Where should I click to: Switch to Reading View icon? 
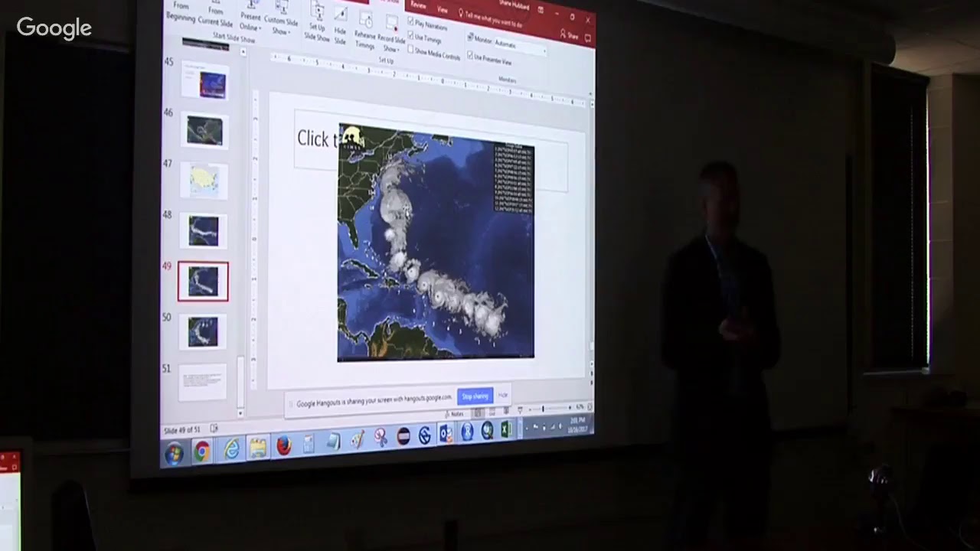[x=505, y=411]
